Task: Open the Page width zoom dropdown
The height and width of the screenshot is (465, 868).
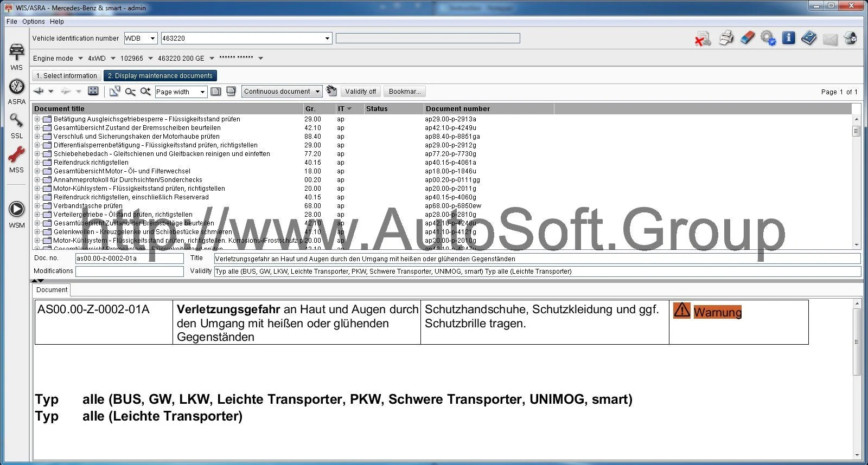Action: point(202,92)
